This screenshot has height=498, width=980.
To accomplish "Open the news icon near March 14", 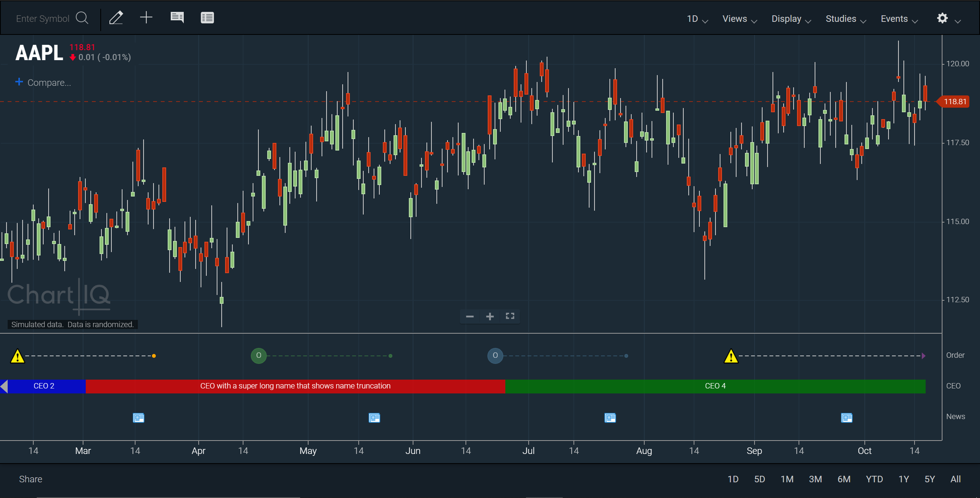I will [139, 418].
